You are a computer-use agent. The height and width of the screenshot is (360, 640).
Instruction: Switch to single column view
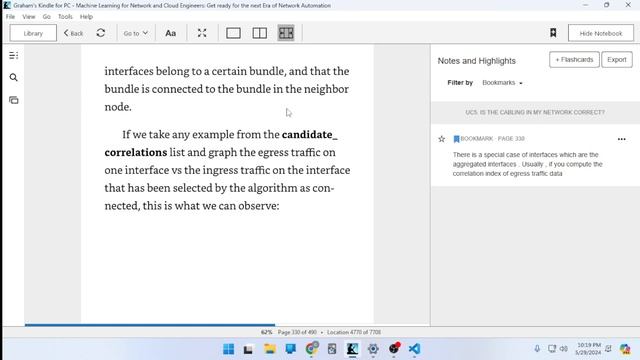point(233,33)
